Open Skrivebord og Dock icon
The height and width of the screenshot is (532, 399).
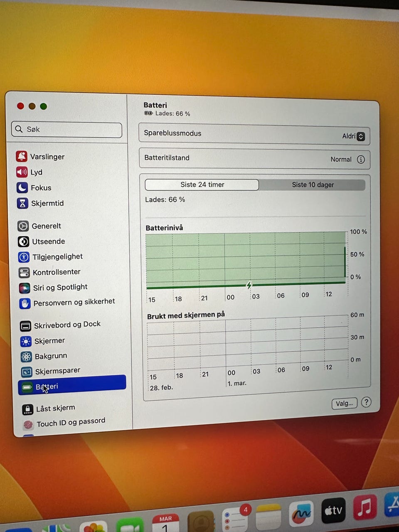click(x=25, y=326)
